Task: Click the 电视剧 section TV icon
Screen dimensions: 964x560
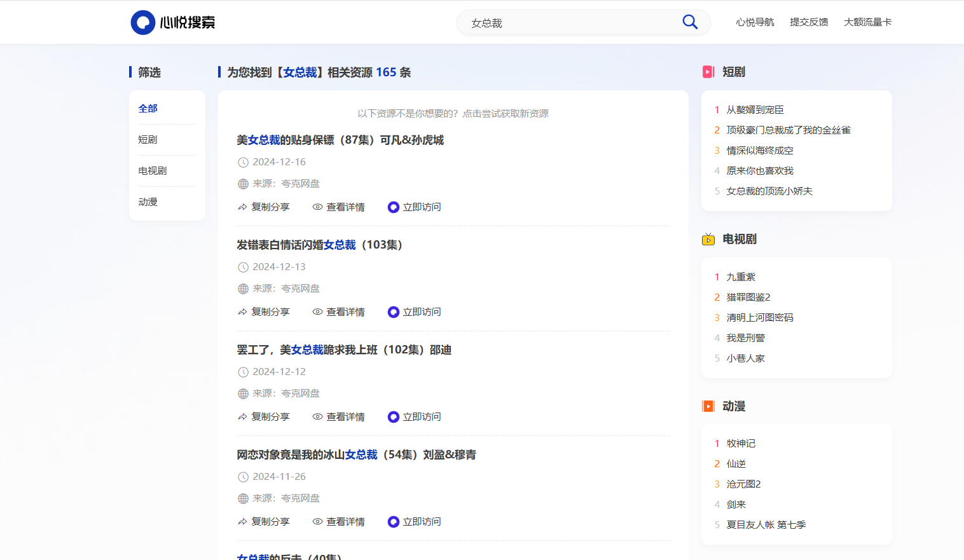Action: pyautogui.click(x=708, y=240)
